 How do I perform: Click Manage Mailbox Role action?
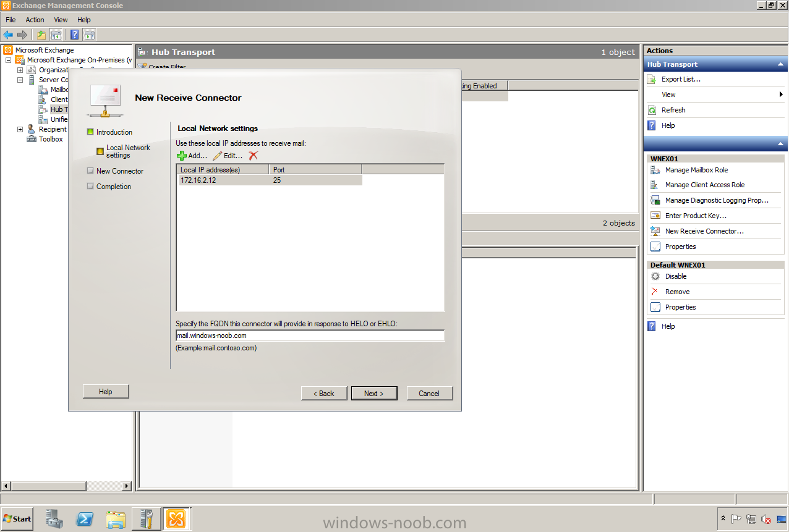tap(696, 170)
